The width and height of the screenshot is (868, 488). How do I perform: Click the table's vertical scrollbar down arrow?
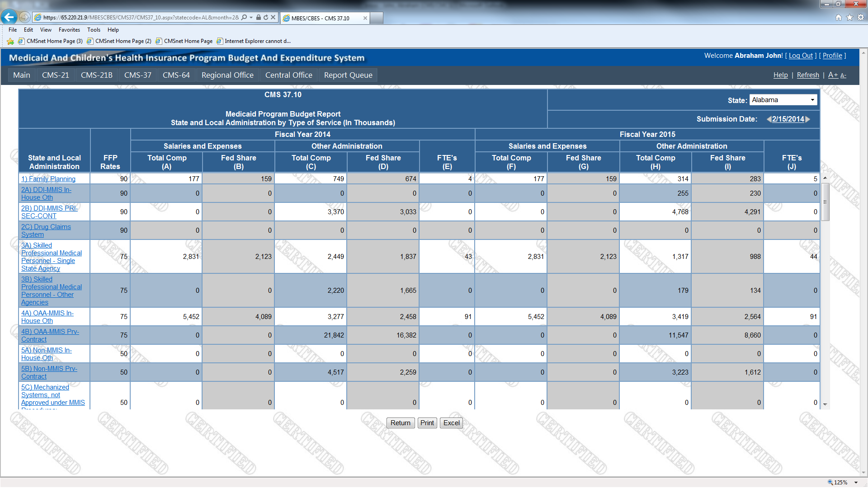point(825,404)
